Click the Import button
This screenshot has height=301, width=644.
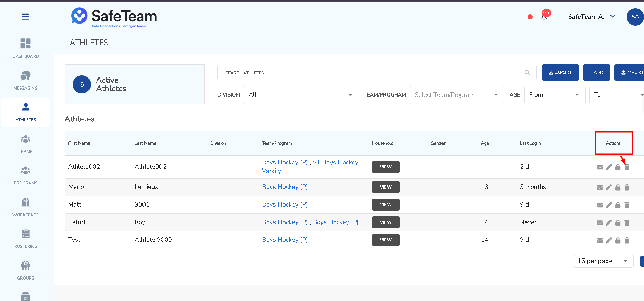pyautogui.click(x=629, y=72)
